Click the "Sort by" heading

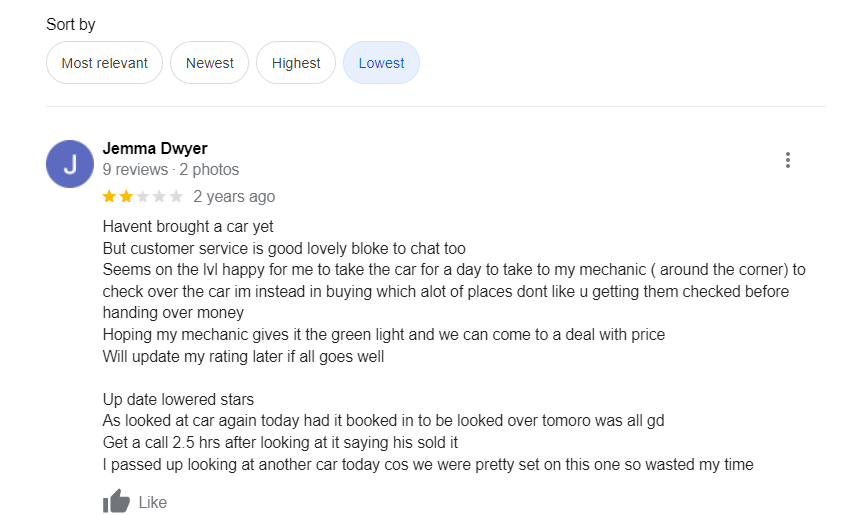[x=71, y=24]
